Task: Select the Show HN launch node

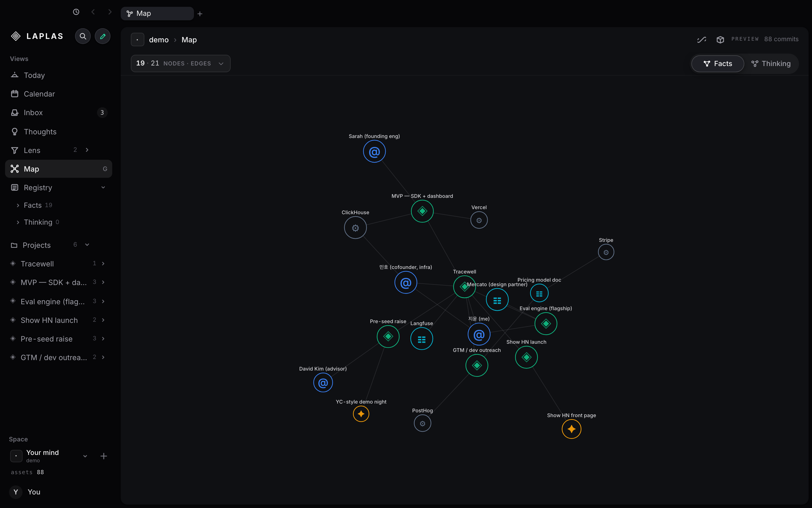Action: (x=526, y=357)
